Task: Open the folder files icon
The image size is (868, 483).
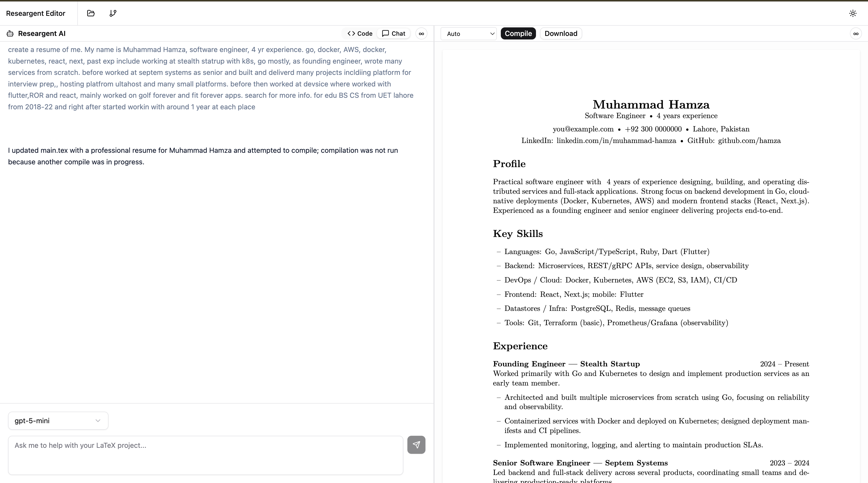Action: (x=91, y=14)
